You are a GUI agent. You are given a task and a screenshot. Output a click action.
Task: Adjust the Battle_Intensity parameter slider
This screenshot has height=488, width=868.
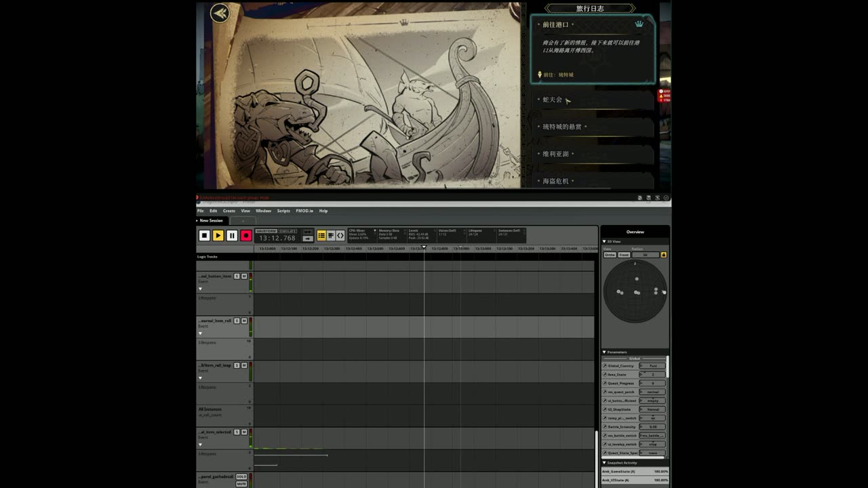coord(652,427)
